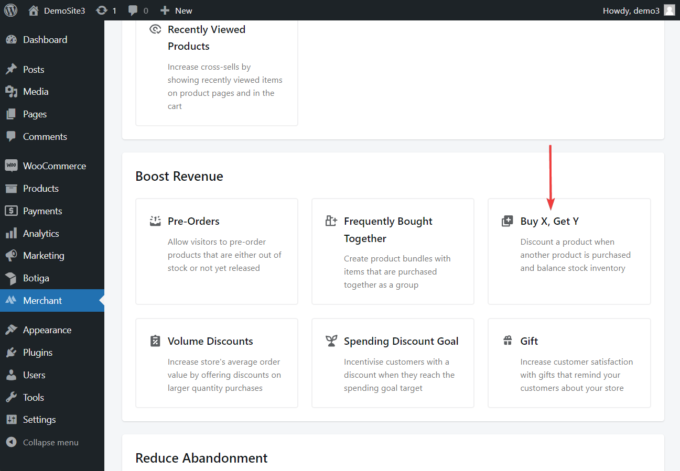The height and width of the screenshot is (471, 680).
Task: Select the Merchant menu item
Action: pyautogui.click(x=52, y=300)
